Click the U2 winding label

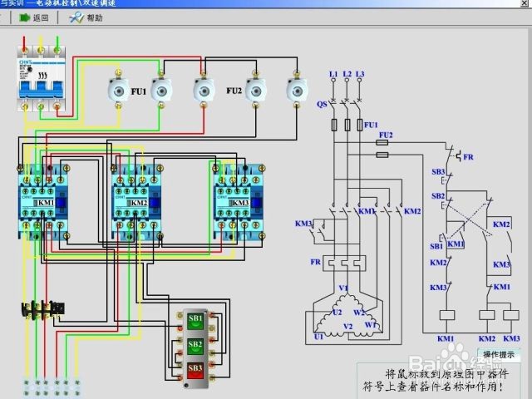click(x=337, y=313)
